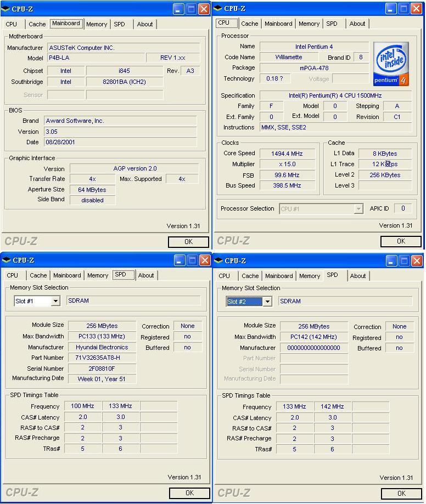Click the P4B-LA model value
Viewport: 426px width, 504px height.
click(x=96, y=58)
